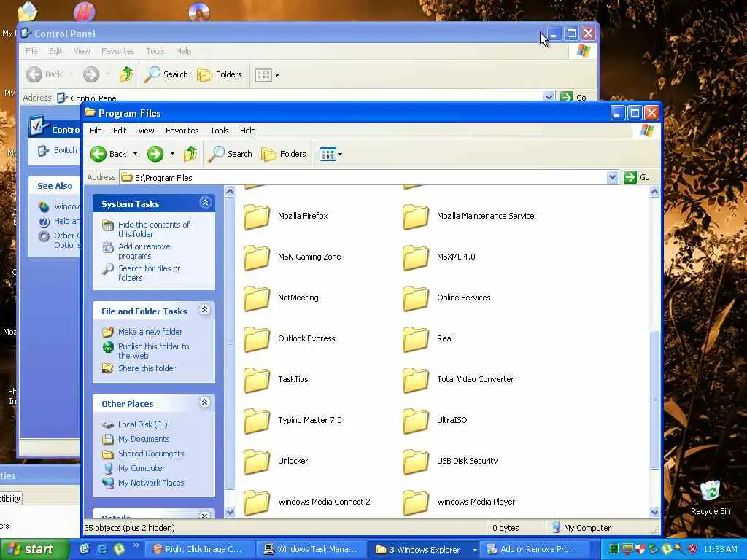747x560 pixels.
Task: Select the Real folder icon
Action: (416, 340)
